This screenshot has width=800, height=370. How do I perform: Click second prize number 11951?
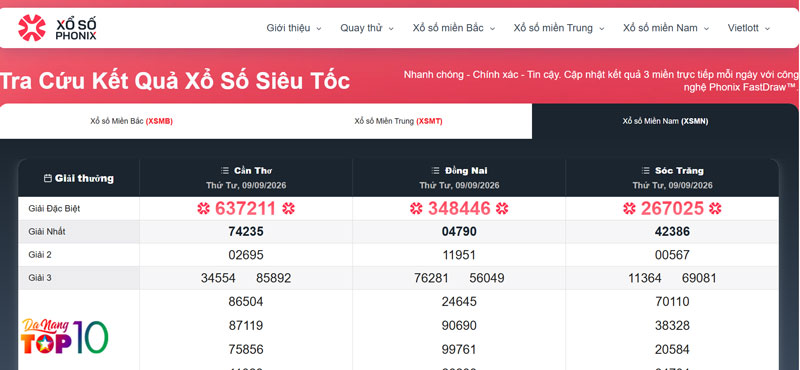point(459,255)
